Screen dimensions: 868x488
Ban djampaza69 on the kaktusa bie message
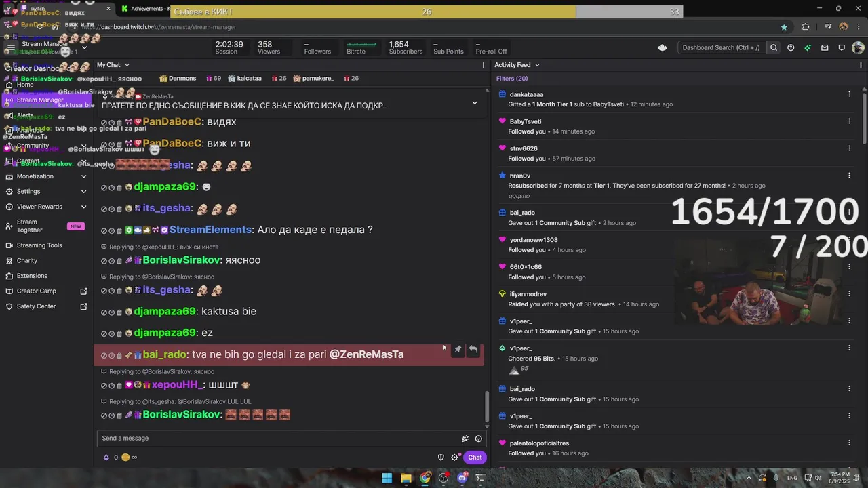tap(104, 312)
